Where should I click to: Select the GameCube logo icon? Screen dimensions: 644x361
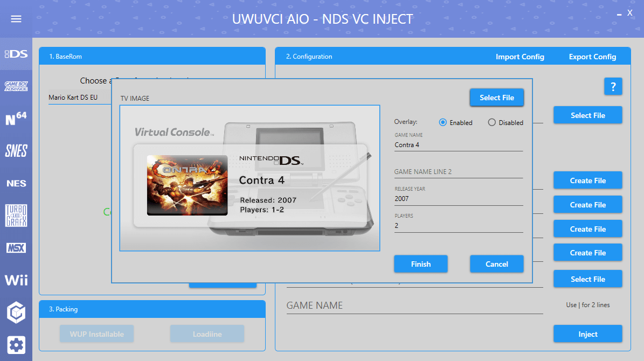[16, 313]
